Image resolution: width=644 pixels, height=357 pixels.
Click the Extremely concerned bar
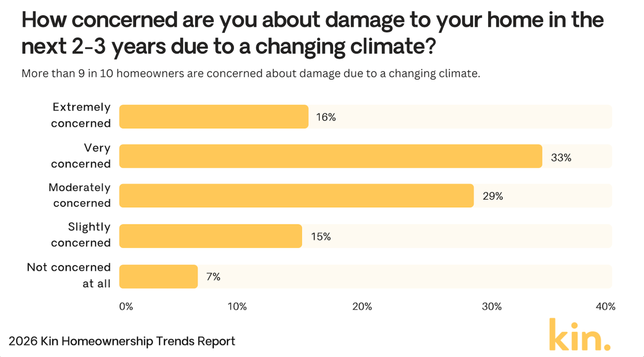[214, 117]
